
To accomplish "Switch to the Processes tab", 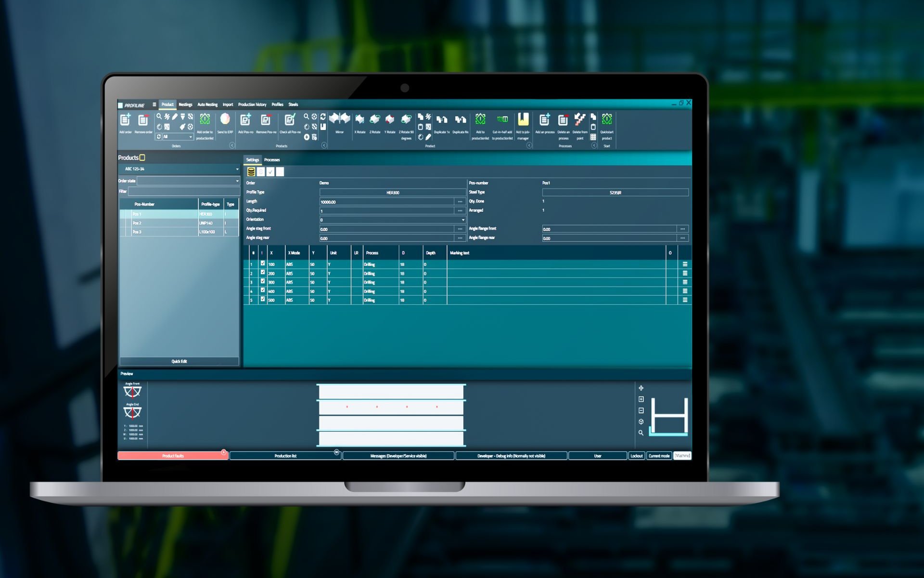I will [x=271, y=160].
